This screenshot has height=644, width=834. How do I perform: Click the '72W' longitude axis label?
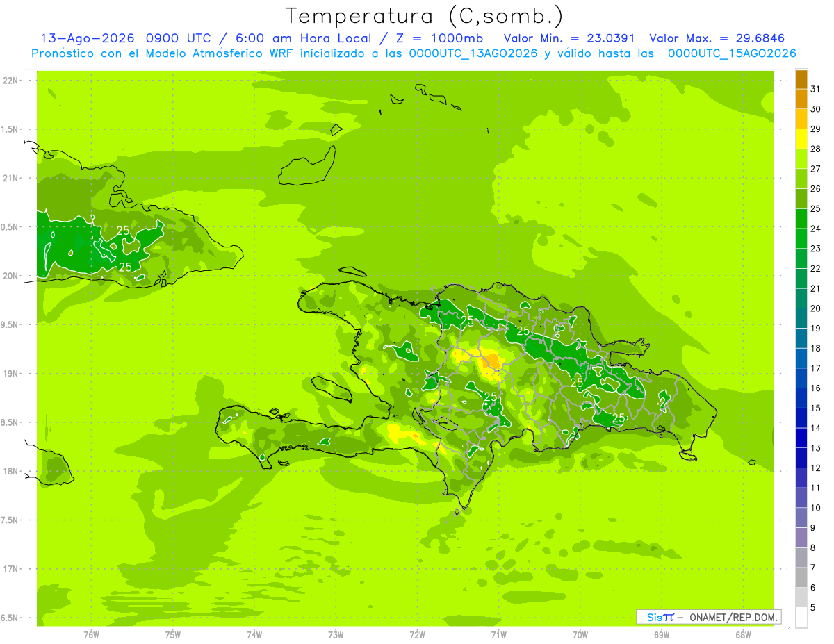click(x=417, y=635)
